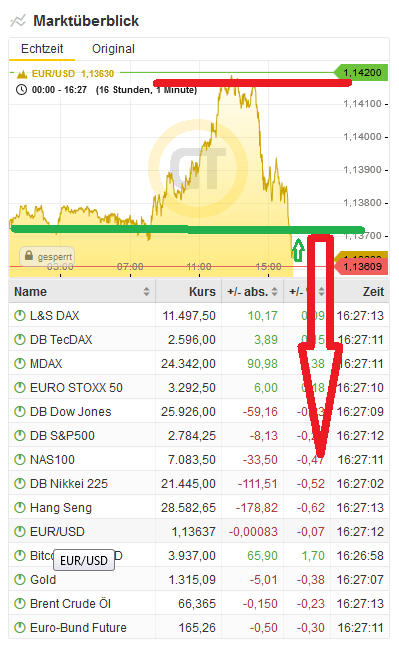Open the EUR/USD link in the table
This screenshot has height=645, width=399.
click(57, 531)
